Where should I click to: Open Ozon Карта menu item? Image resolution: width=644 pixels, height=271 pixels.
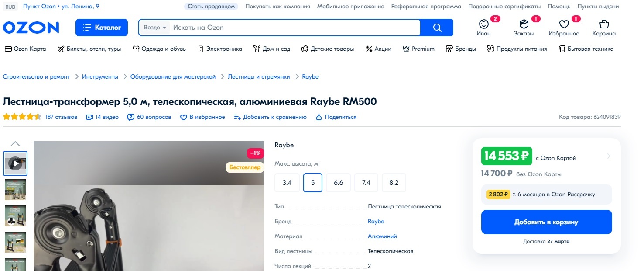tap(25, 49)
